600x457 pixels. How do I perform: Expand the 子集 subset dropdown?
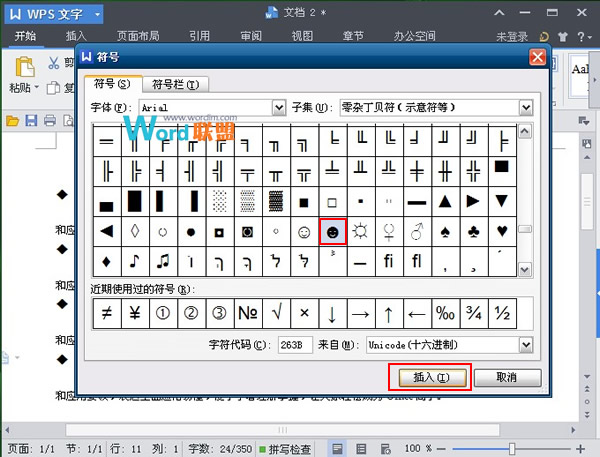[525, 107]
